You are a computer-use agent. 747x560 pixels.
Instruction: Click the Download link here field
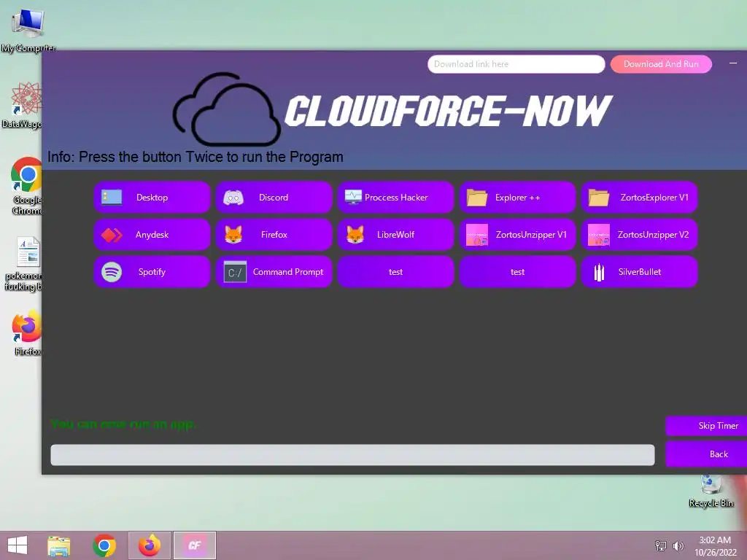tap(516, 64)
